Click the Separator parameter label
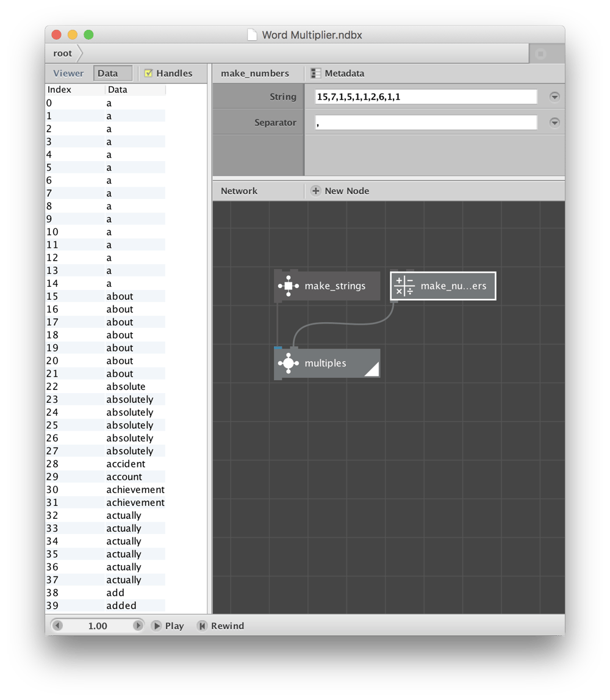This screenshot has height=700, width=610. [275, 122]
